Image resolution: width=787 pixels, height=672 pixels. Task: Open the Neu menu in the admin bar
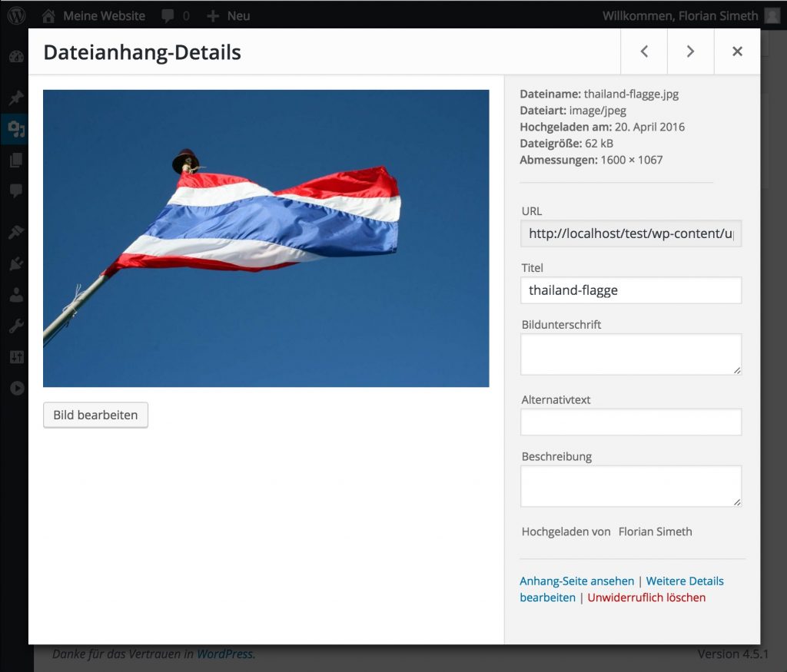tap(227, 15)
